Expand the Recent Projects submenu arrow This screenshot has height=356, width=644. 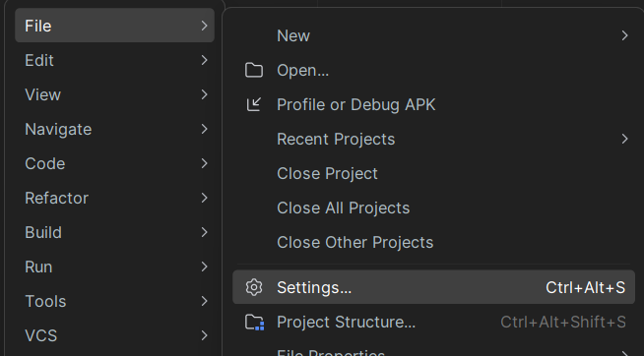(x=624, y=139)
